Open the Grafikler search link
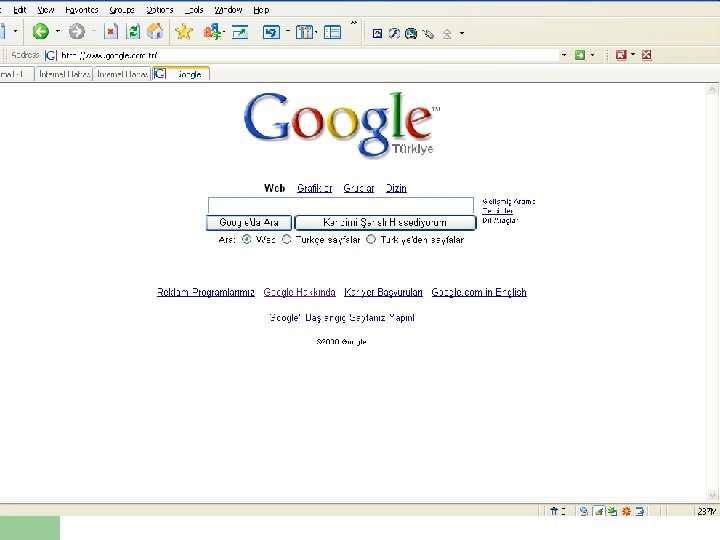The width and height of the screenshot is (720, 540). (x=314, y=188)
